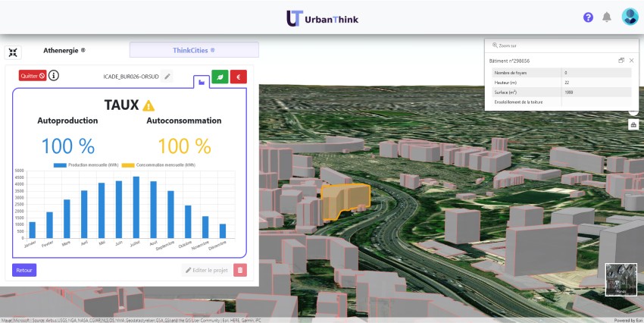Viewport: 644px width, 323px height.
Task: Select the blue production chart tab
Action: pyautogui.click(x=202, y=82)
